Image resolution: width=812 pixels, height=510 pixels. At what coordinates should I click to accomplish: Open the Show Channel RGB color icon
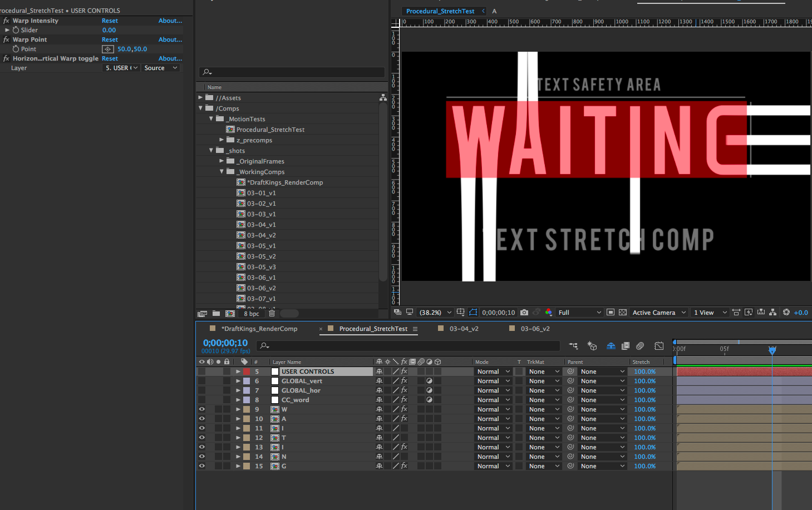tap(549, 313)
